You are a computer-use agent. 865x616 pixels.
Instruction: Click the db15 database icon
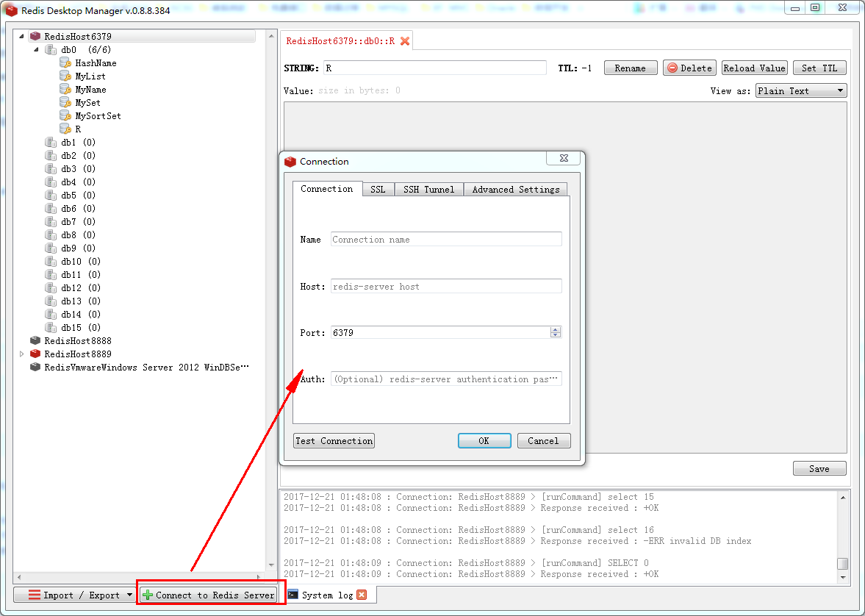coord(51,328)
